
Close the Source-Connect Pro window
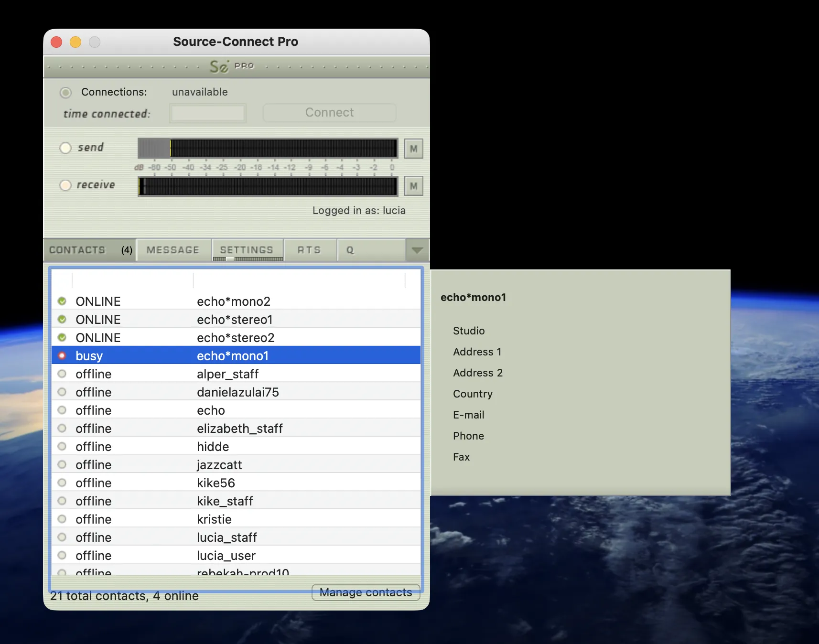(56, 42)
